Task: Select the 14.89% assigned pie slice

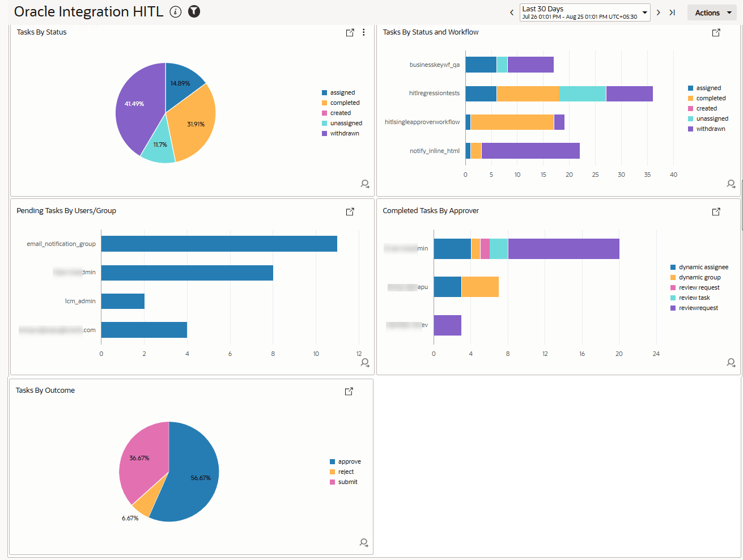Action: 181,84
